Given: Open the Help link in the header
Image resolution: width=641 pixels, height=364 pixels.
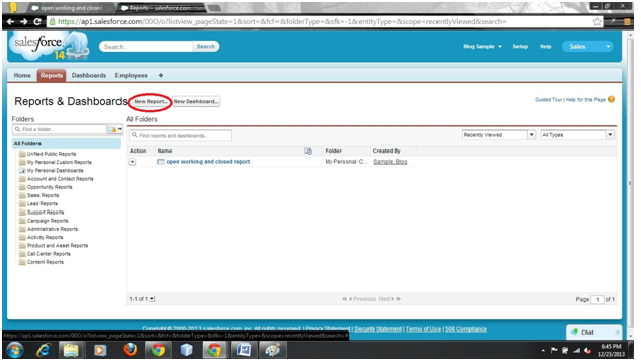Looking at the screenshot, I should pyautogui.click(x=545, y=47).
